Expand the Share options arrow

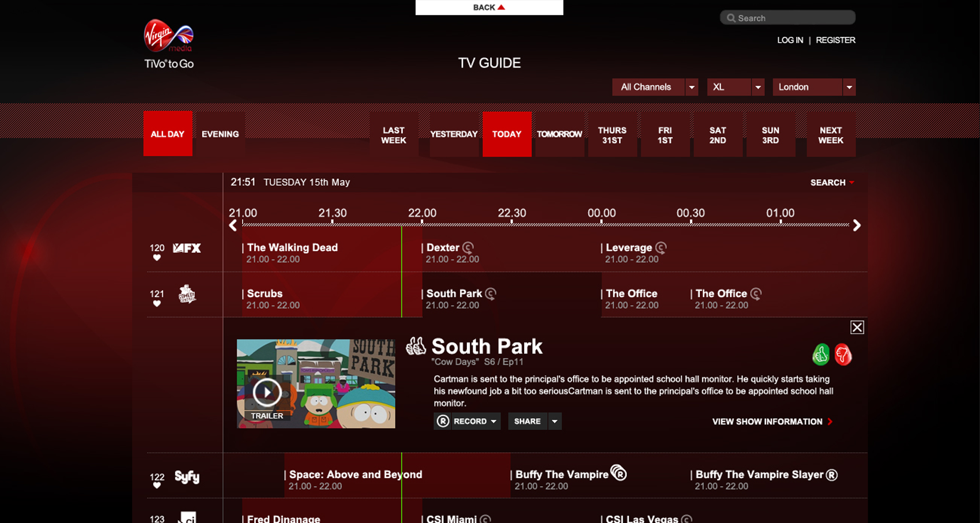point(555,422)
